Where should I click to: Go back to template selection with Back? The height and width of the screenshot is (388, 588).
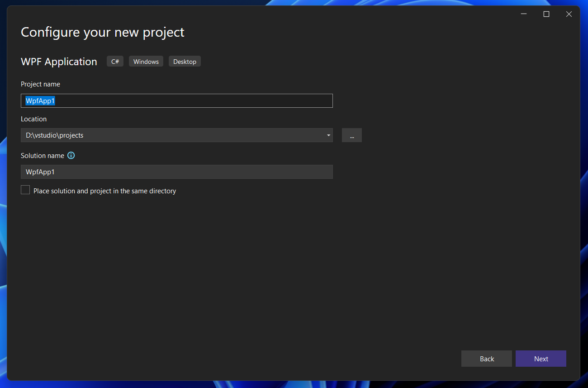487,359
